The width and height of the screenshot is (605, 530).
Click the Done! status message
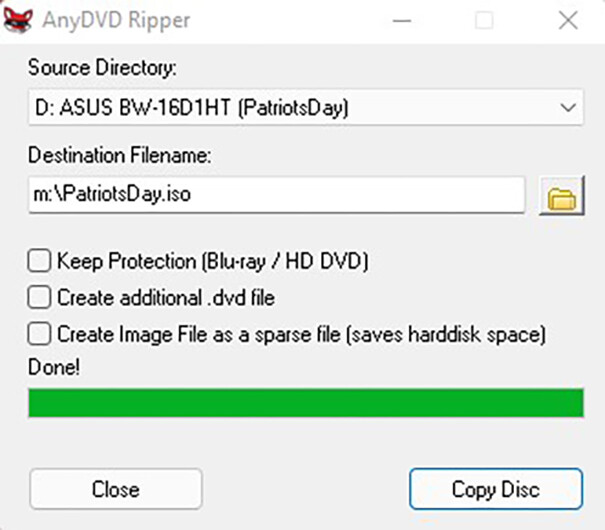(x=54, y=367)
